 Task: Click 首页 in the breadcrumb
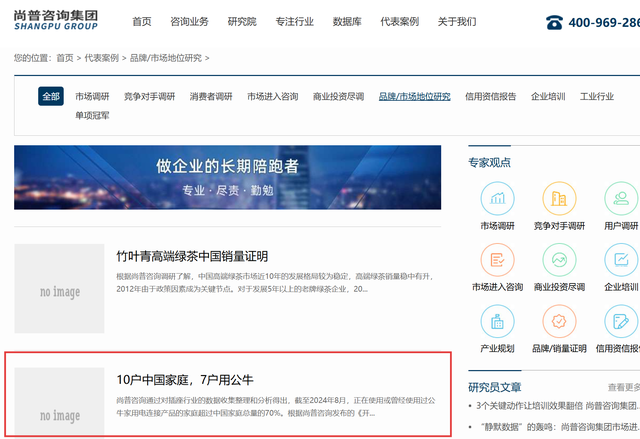click(65, 58)
